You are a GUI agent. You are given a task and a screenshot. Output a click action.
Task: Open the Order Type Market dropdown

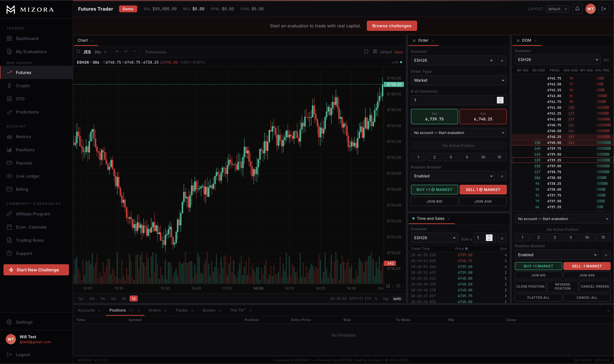[458, 80]
